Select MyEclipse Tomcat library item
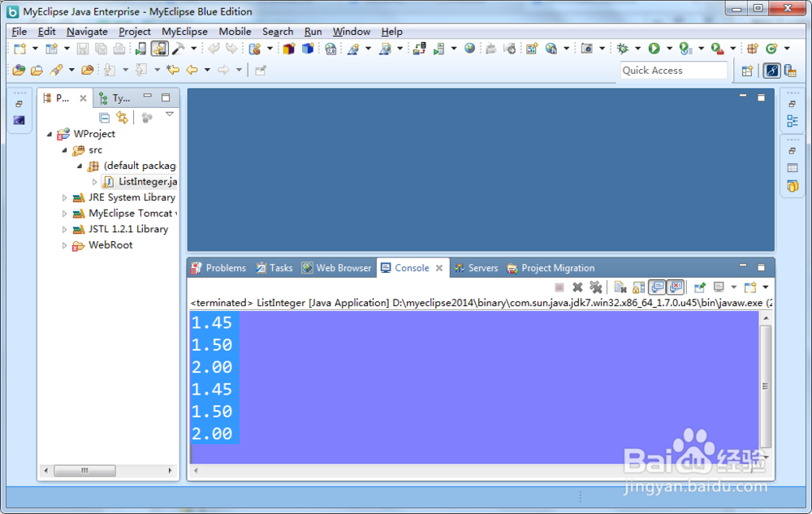Viewport: 812px width, 514px height. coord(125,214)
